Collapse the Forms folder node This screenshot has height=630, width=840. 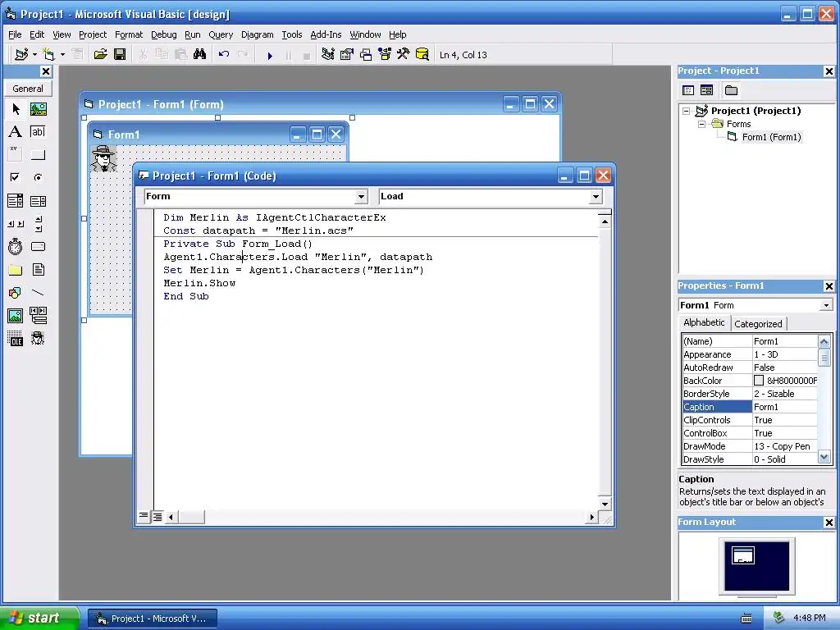701,125
